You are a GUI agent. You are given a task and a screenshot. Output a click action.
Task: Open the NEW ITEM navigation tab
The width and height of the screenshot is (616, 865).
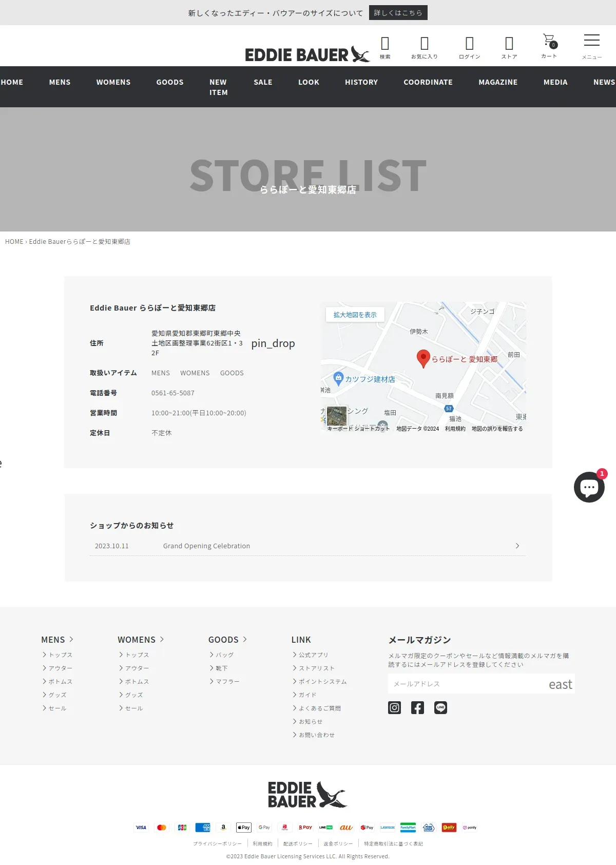coord(219,87)
